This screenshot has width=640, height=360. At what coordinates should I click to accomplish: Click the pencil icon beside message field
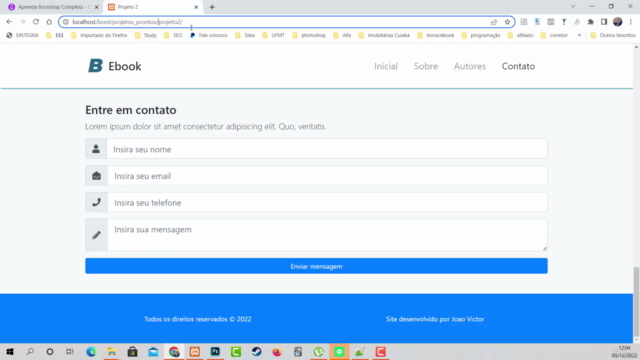96,235
